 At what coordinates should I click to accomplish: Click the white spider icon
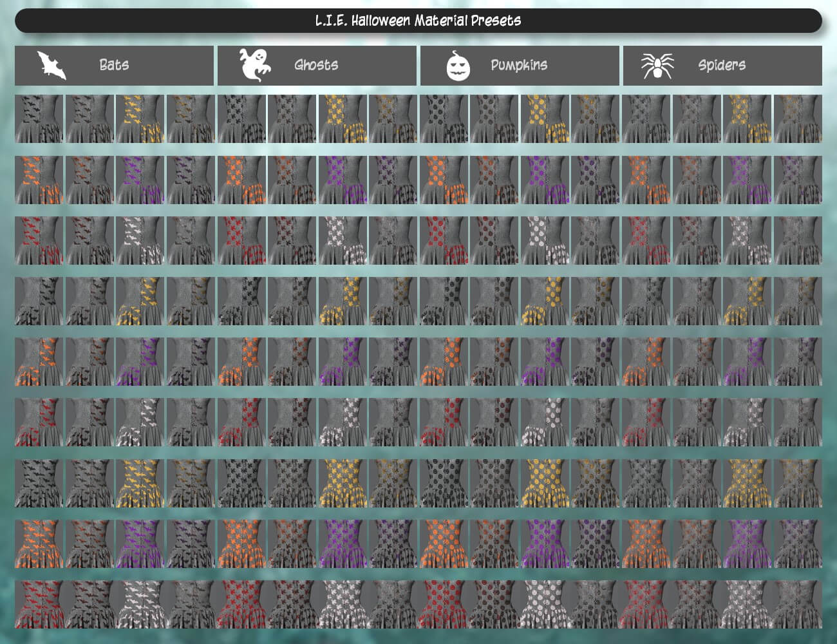click(657, 66)
